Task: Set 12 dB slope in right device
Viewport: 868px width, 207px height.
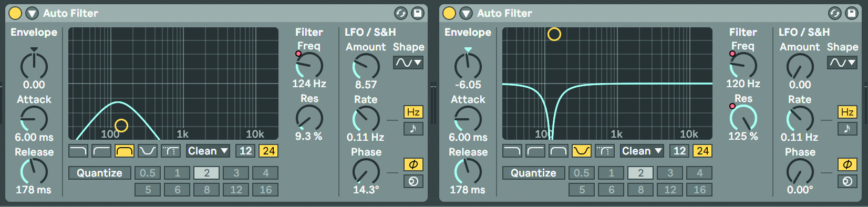Action: (x=679, y=151)
